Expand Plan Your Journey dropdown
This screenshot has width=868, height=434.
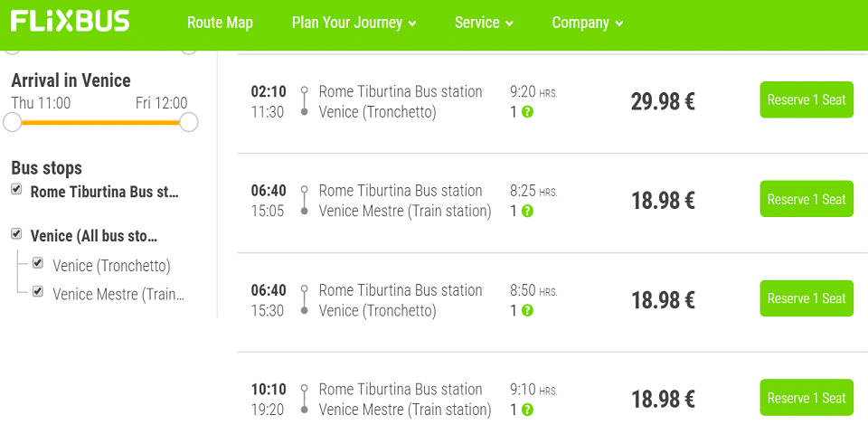point(354,23)
